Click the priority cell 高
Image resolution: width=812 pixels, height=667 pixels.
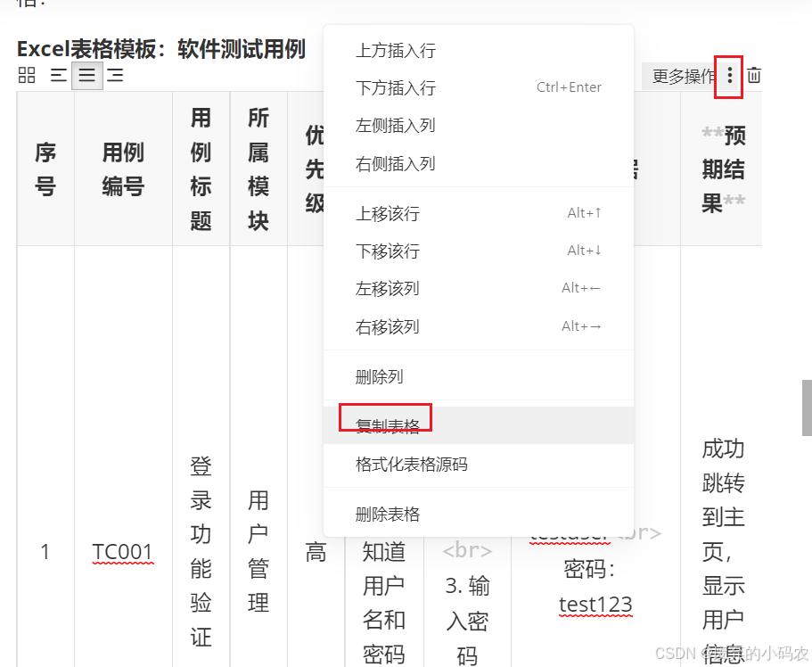tap(316, 552)
